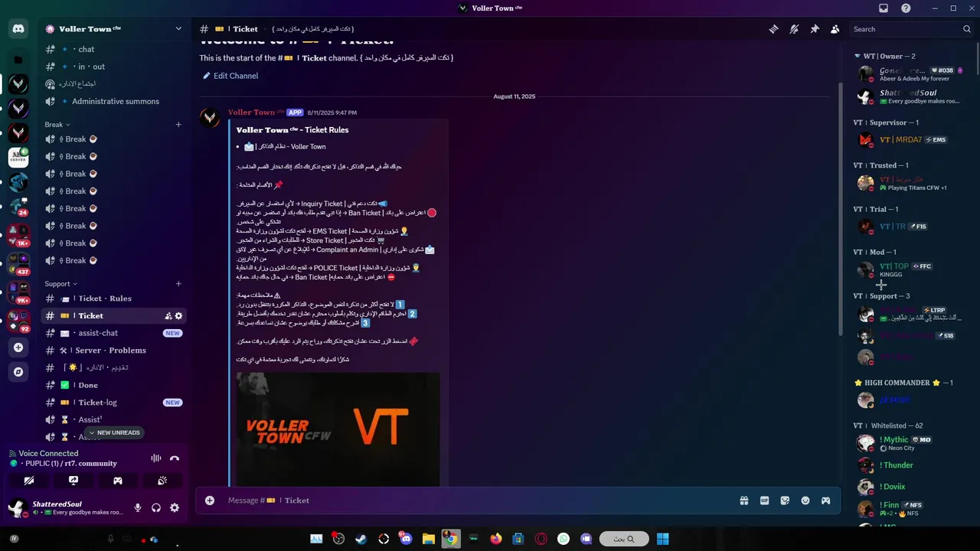Image resolution: width=980 pixels, height=551 pixels.
Task: Create invite for the Ticket channel
Action: (x=168, y=316)
